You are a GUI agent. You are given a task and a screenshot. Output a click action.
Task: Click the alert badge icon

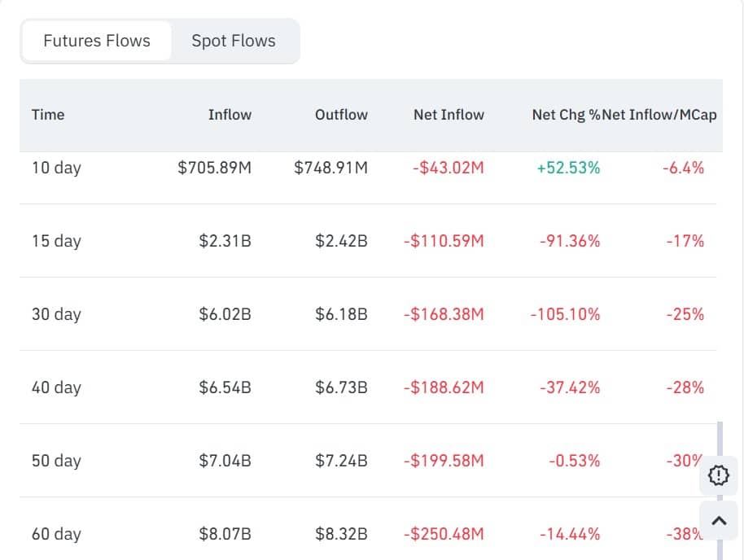click(x=719, y=475)
